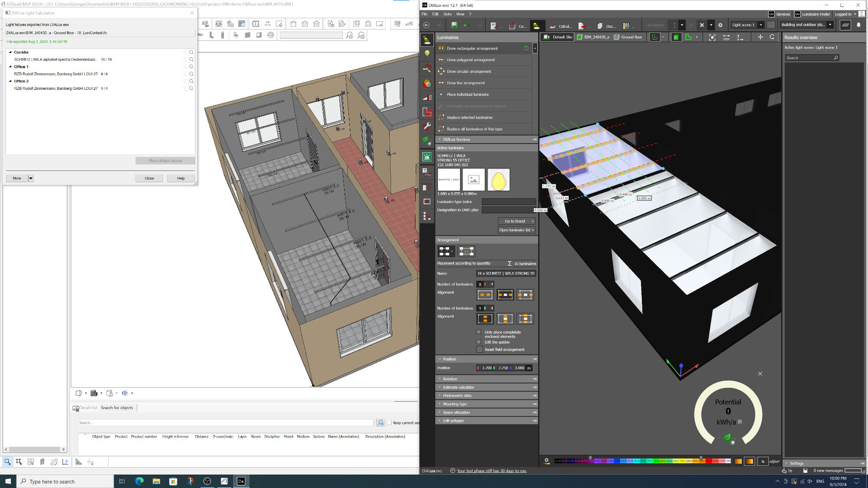Click the Close button in Light Calculation dialog

tap(149, 178)
